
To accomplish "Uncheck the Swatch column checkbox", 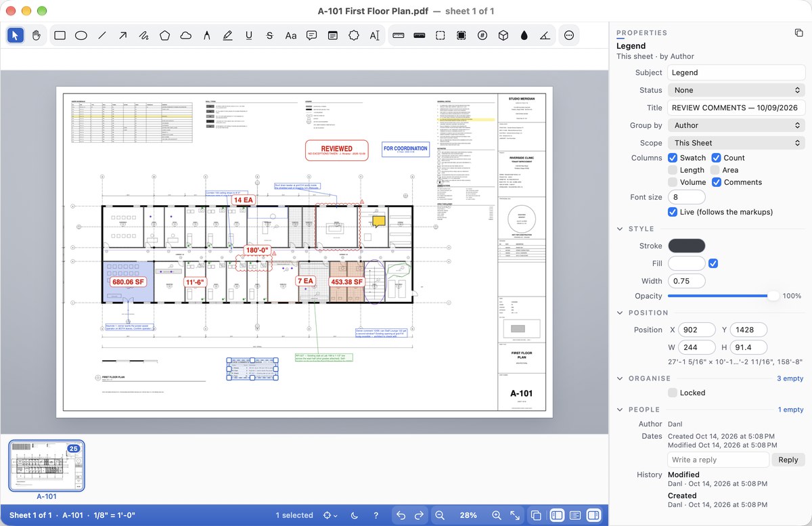I will point(673,158).
